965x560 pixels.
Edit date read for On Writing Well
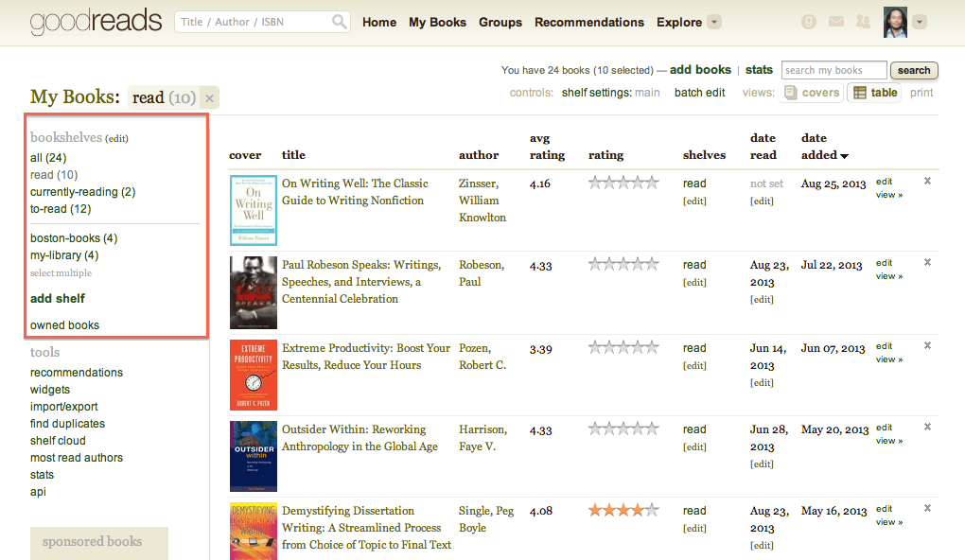pyautogui.click(x=762, y=201)
